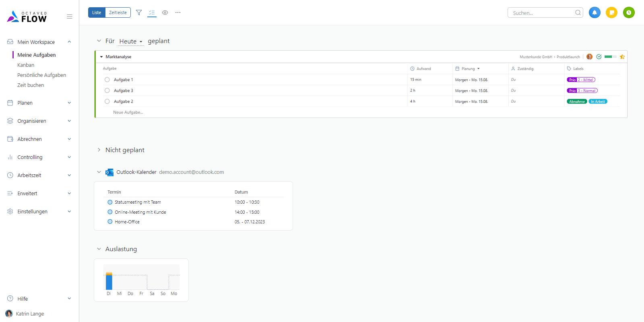Click the 4 h effort of Aufgabe 2

413,101
